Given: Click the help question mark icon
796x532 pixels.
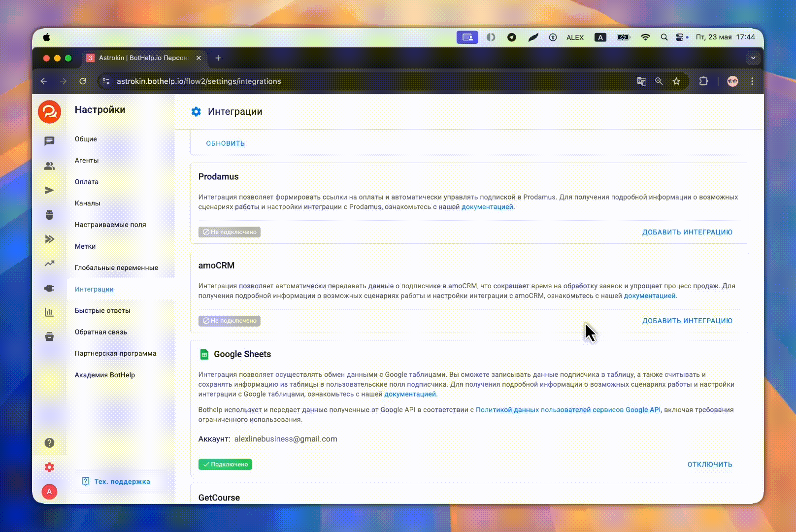Looking at the screenshot, I should click(49, 443).
